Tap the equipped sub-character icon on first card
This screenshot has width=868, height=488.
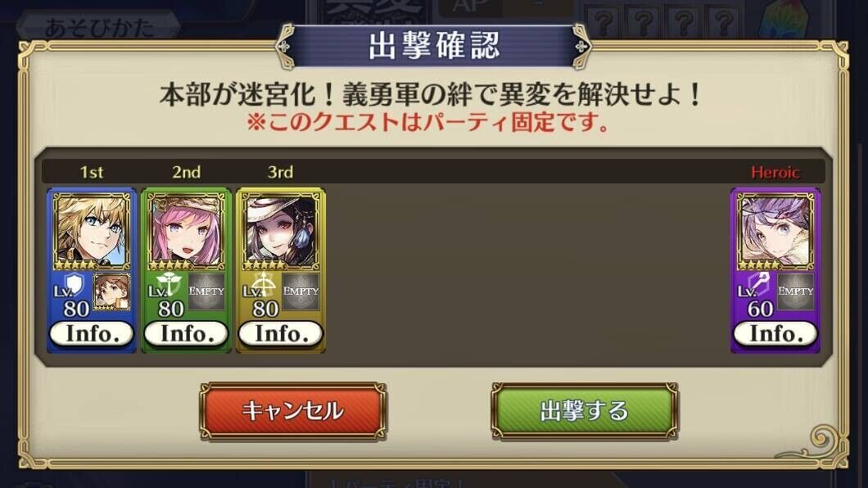pyautogui.click(x=112, y=291)
